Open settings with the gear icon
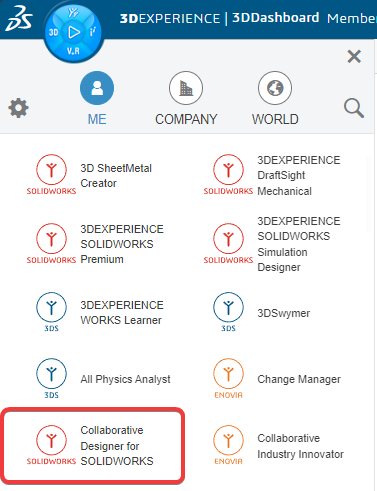Viewport: 377px width, 491px height. [x=19, y=108]
